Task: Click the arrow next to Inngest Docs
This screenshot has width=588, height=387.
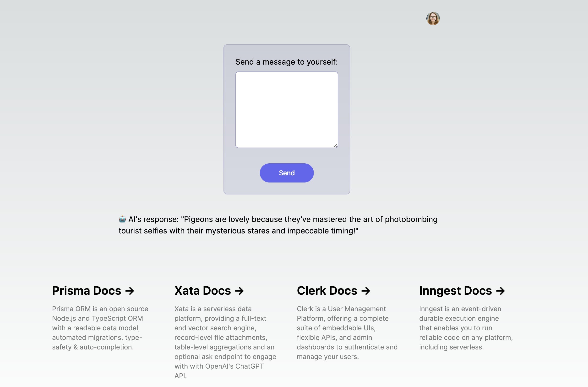Action: pyautogui.click(x=501, y=291)
